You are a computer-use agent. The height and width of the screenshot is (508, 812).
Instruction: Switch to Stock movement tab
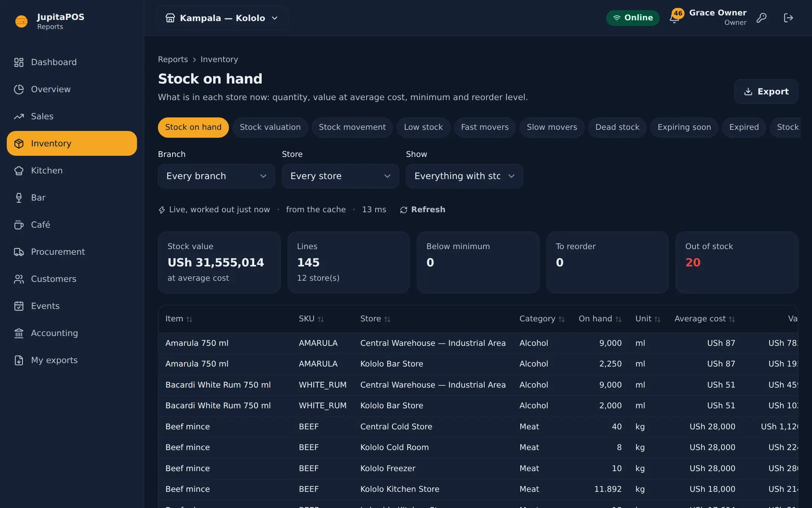click(352, 127)
